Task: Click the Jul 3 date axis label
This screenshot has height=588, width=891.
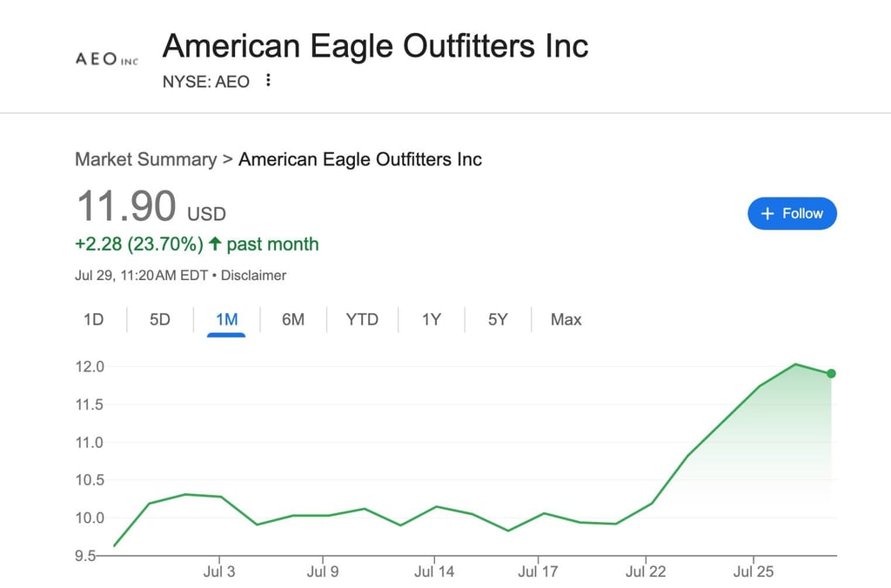Action: tap(219, 571)
